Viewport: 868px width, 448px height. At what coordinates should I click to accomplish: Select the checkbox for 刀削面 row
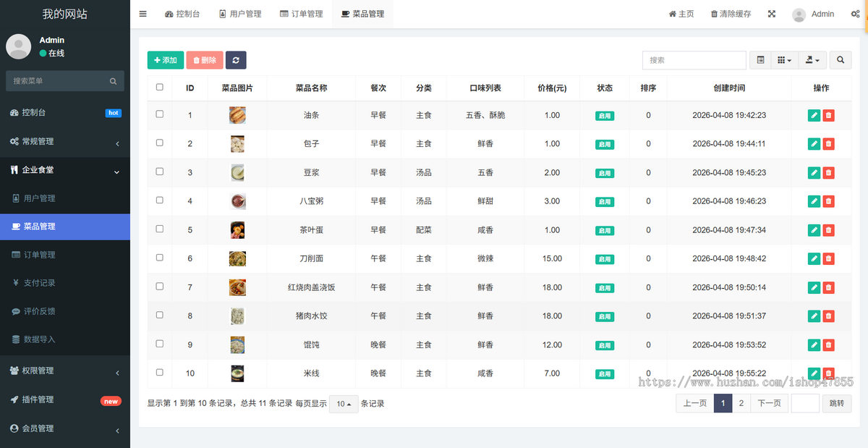point(160,257)
